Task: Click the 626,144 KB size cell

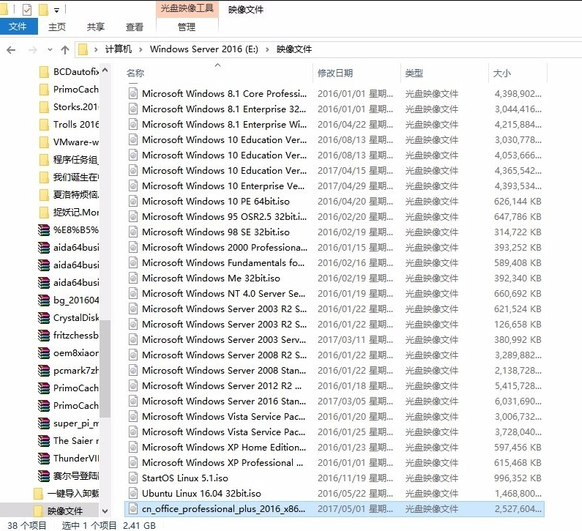Action: [x=517, y=201]
